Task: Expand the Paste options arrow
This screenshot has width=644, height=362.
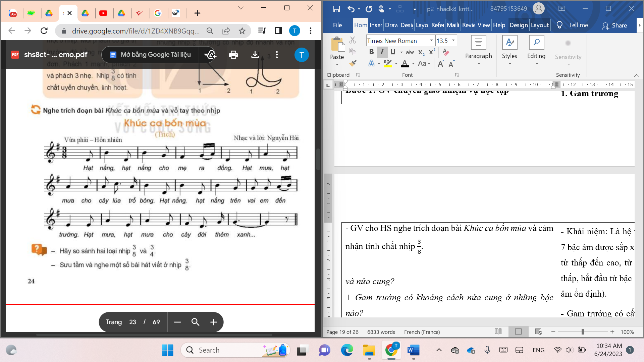Action: [x=337, y=65]
